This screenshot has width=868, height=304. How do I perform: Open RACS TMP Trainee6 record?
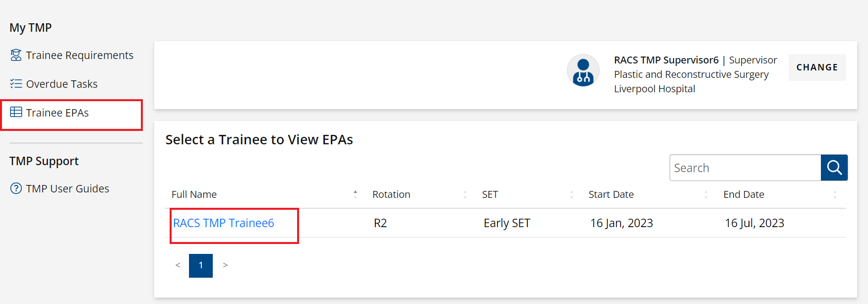click(224, 223)
